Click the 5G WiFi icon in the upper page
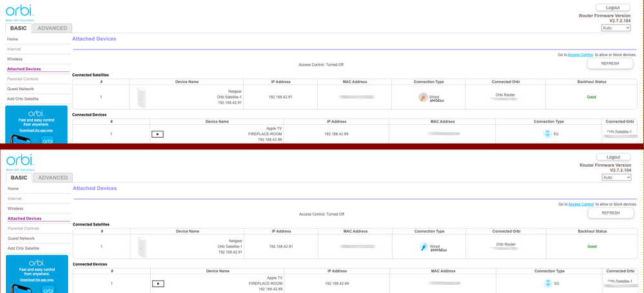This screenshot has height=293, width=644. (547, 134)
